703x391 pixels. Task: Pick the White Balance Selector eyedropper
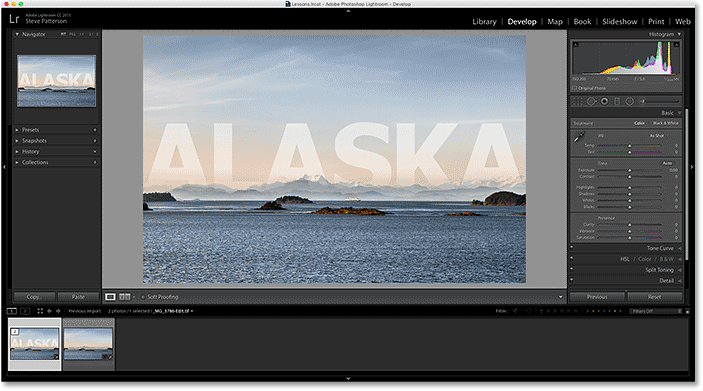pos(579,137)
